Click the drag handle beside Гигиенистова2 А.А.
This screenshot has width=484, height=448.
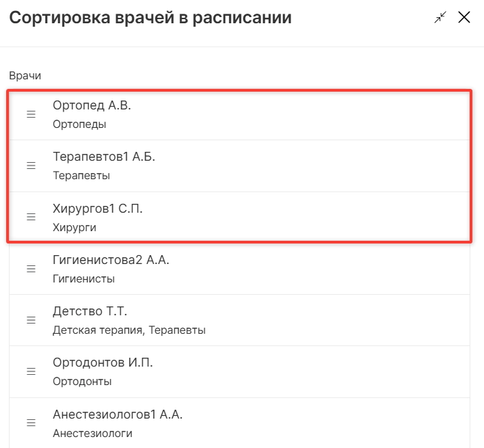31,269
